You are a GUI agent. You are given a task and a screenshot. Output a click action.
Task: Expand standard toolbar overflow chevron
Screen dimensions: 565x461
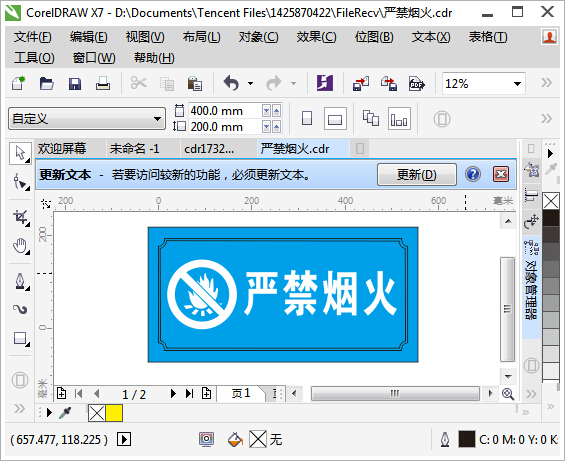pyautogui.click(x=546, y=83)
